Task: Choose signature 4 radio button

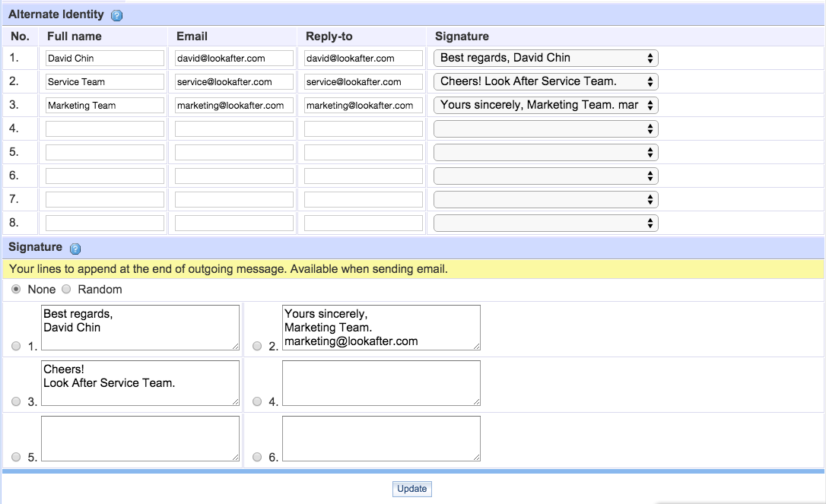Action: point(257,401)
